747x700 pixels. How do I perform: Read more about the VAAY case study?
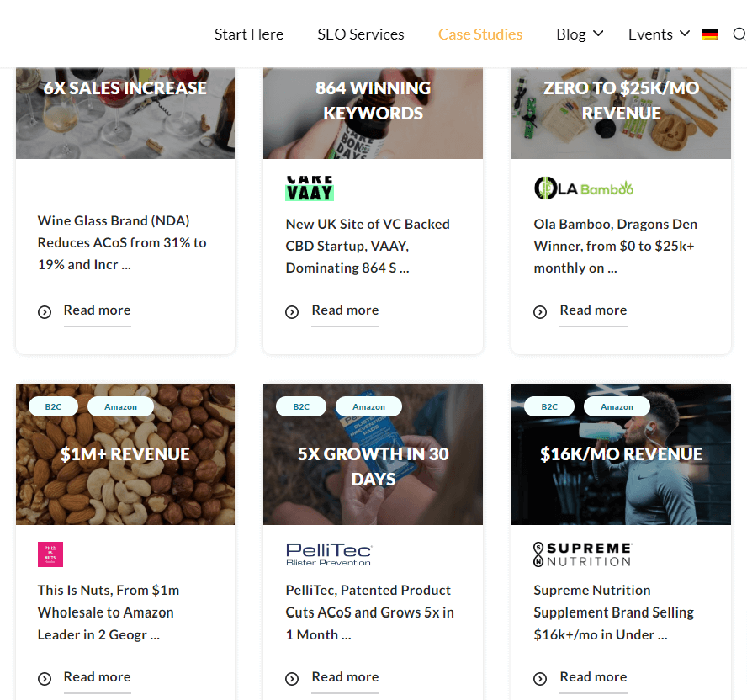click(346, 310)
